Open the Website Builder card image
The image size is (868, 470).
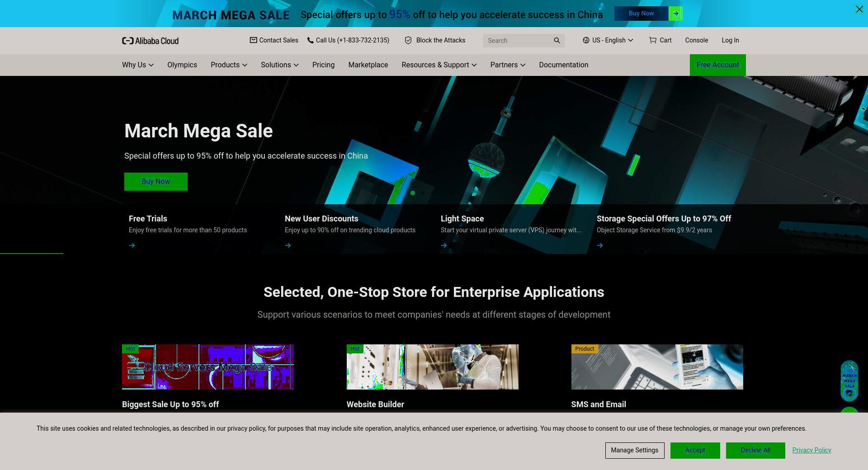pyautogui.click(x=433, y=367)
